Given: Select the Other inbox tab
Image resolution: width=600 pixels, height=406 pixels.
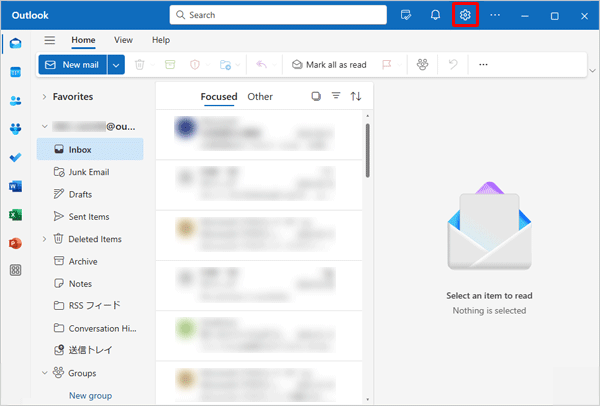Looking at the screenshot, I should 260,96.
